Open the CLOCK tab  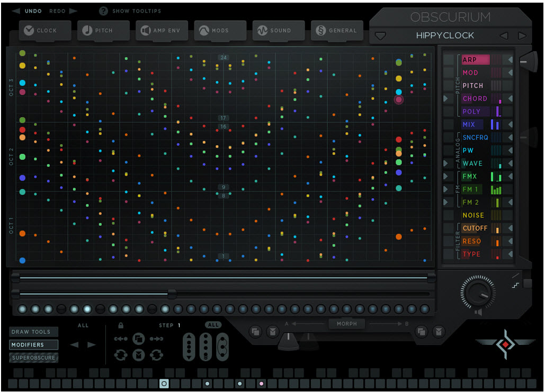point(45,31)
